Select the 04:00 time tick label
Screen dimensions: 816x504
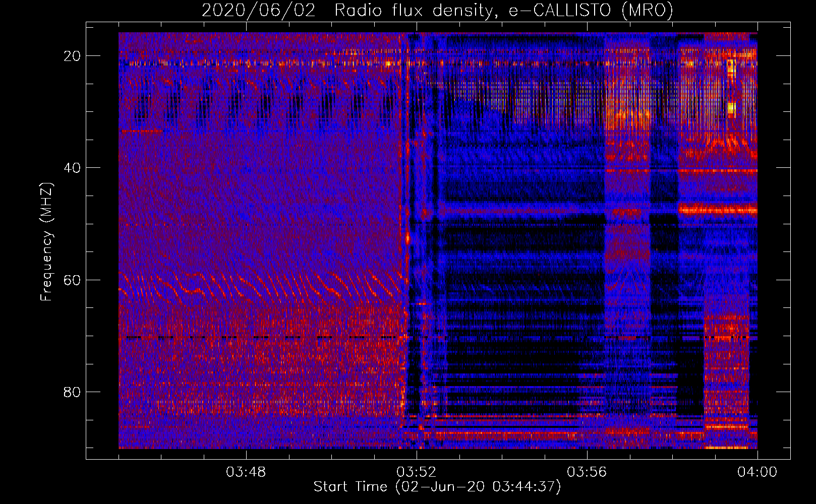tap(757, 472)
